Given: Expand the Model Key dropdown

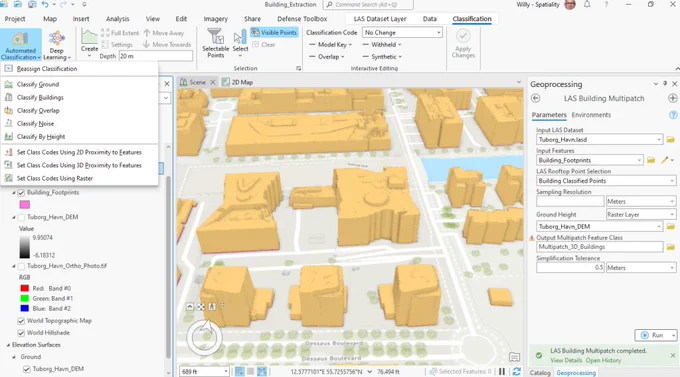Looking at the screenshot, I should [x=330, y=45].
